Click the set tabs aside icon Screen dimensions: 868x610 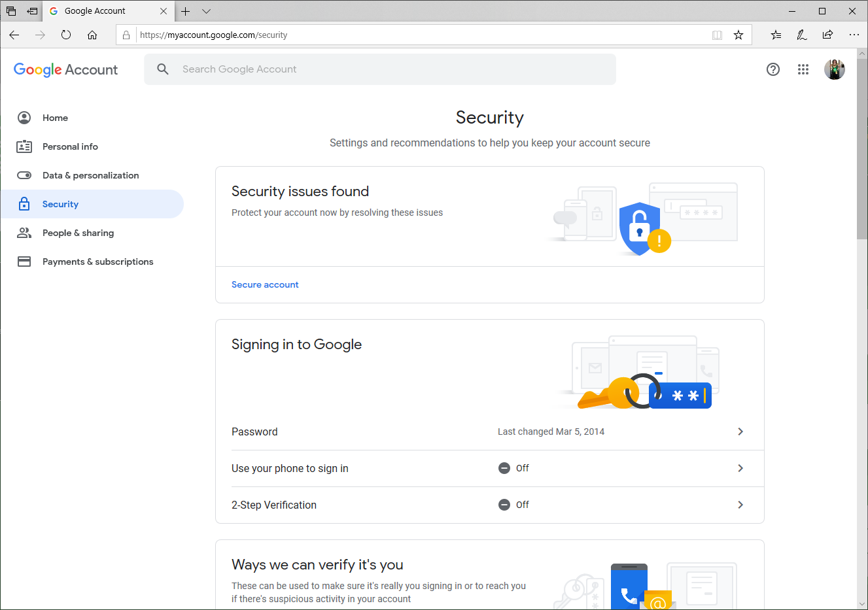coord(32,11)
